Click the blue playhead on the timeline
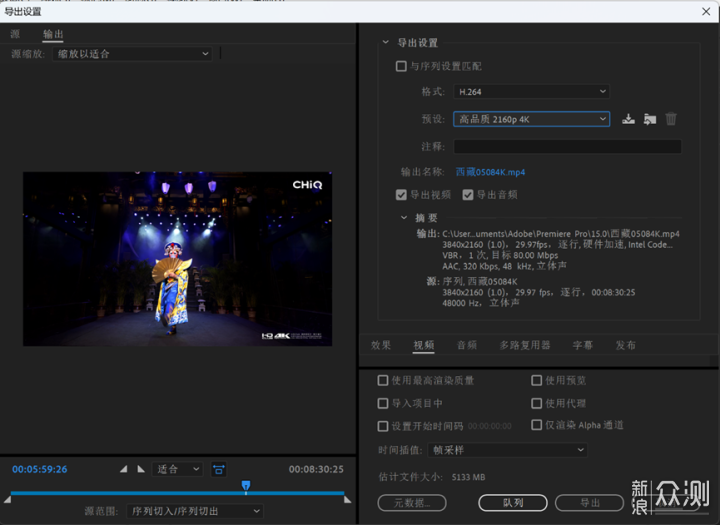The image size is (720, 525). coord(246,486)
